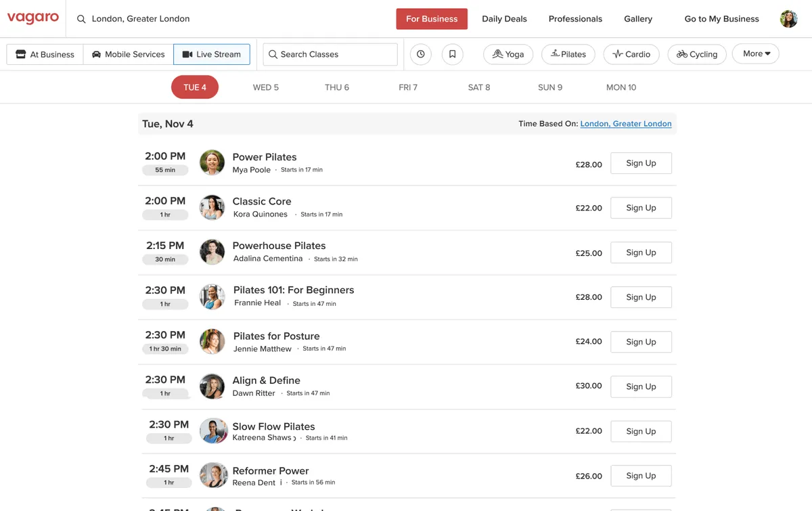Click the clock time filter icon
The image size is (812, 511).
coord(421,54)
